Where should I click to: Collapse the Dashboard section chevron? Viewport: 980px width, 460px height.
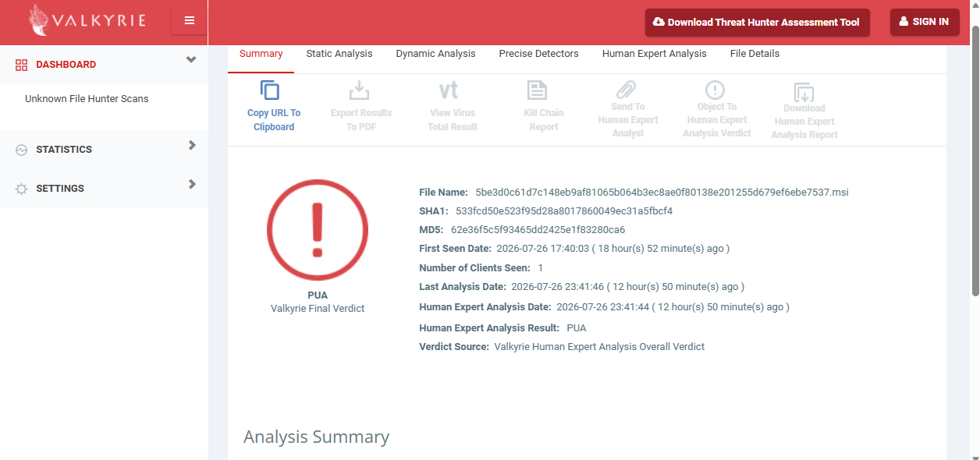[191, 60]
